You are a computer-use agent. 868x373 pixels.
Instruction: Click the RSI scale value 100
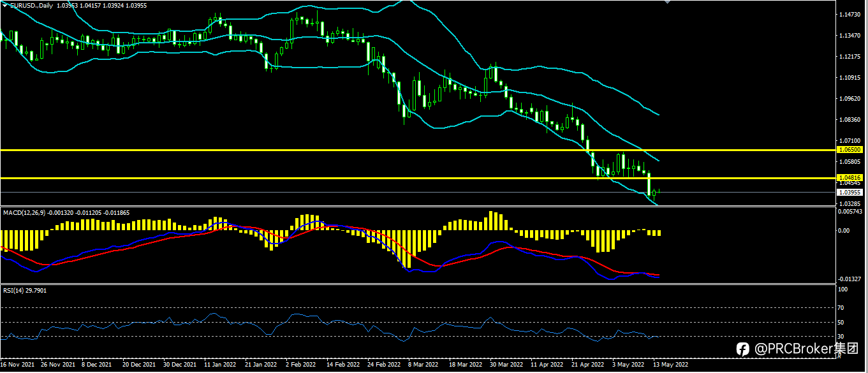click(844, 289)
